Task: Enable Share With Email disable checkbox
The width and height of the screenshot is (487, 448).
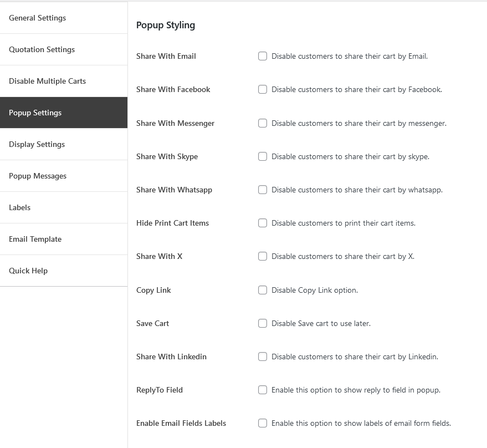Action: click(x=263, y=56)
